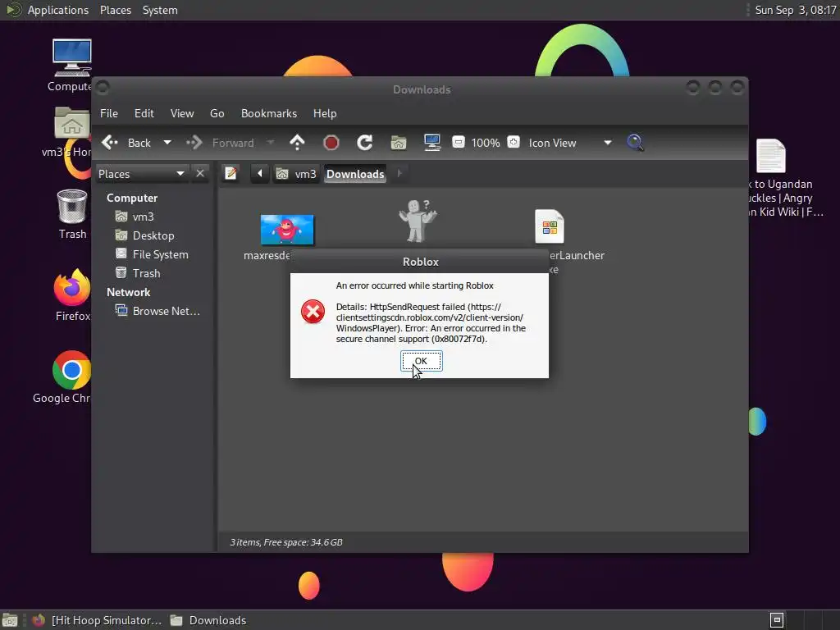Open the System menu in top panel
840x630 pixels.
tap(160, 10)
